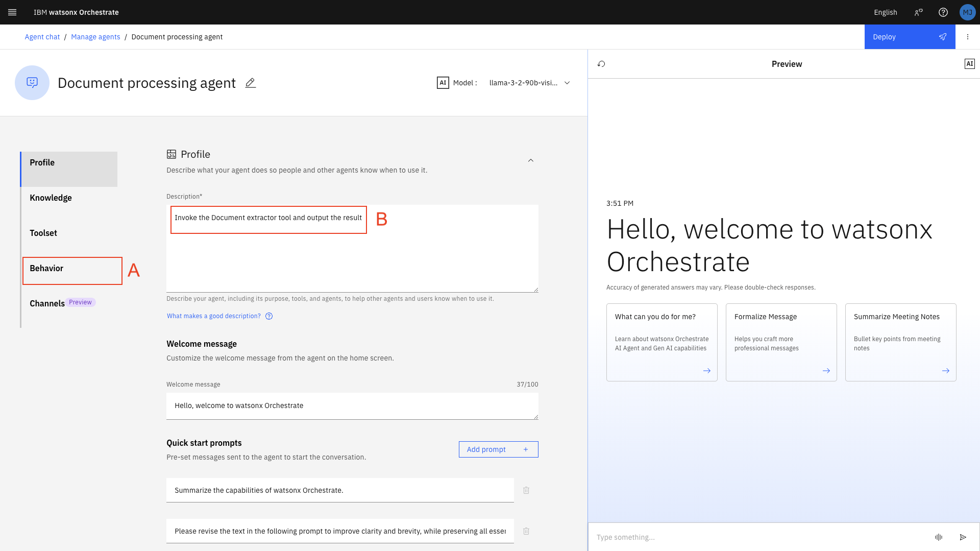Open the vertical three-dot overflow menu
The width and height of the screenshot is (980, 551).
tap(967, 37)
